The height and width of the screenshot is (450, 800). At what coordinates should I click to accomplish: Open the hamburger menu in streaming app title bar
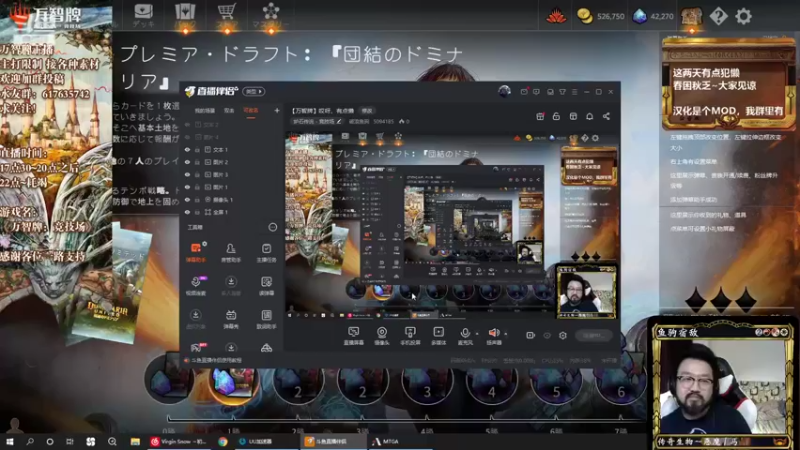[x=574, y=92]
